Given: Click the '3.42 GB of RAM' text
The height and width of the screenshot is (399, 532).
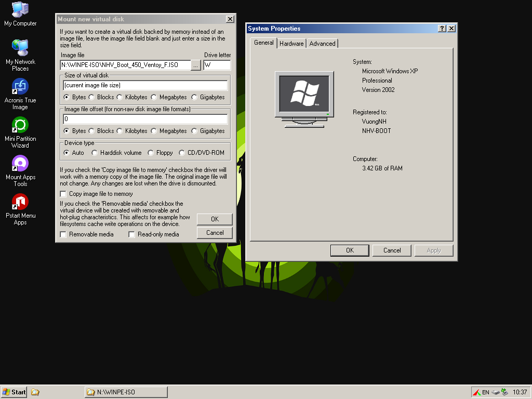Looking at the screenshot, I should point(382,168).
